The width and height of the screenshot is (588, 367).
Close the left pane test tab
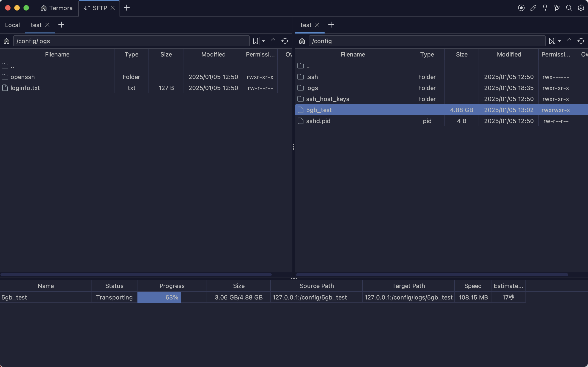(47, 25)
